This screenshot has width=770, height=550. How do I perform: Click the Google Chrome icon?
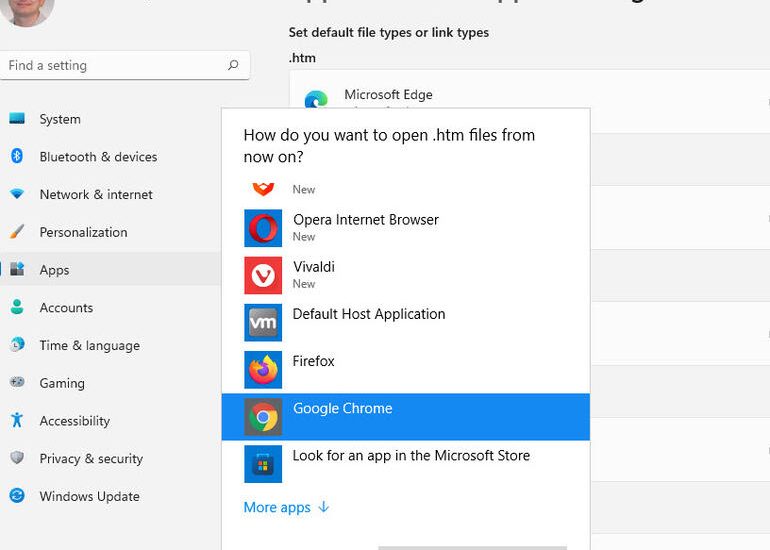(x=263, y=417)
